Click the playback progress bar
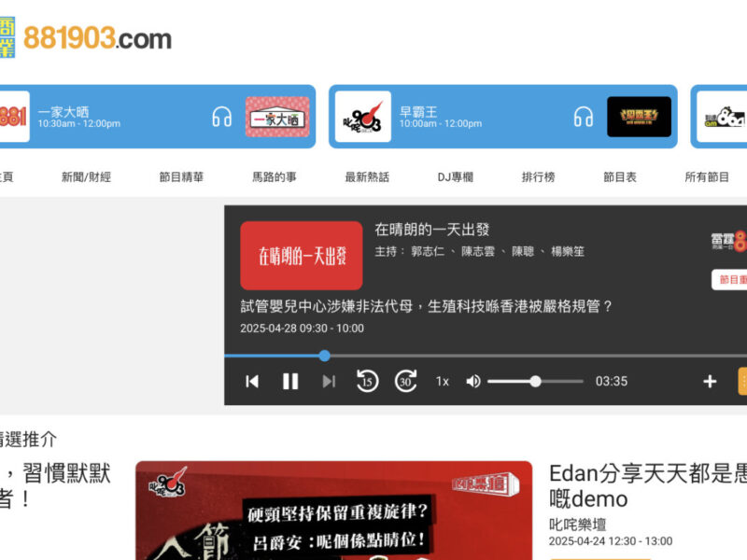 click(x=467, y=356)
